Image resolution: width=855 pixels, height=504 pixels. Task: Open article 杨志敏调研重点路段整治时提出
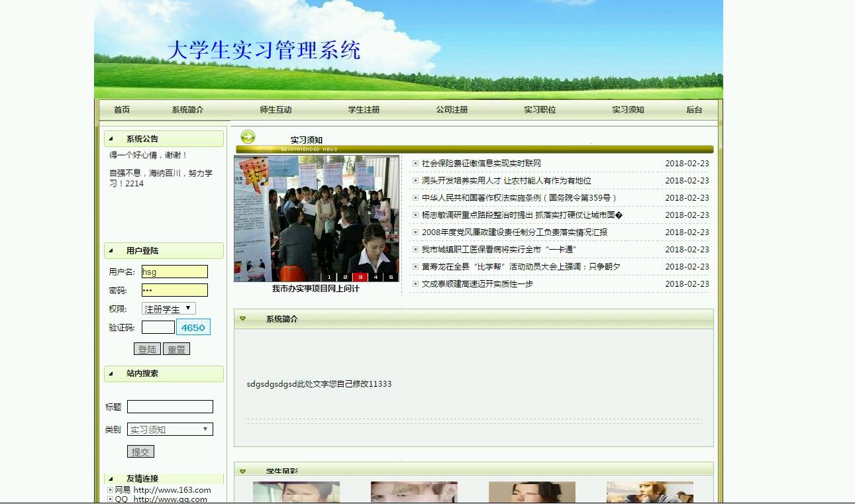(522, 215)
